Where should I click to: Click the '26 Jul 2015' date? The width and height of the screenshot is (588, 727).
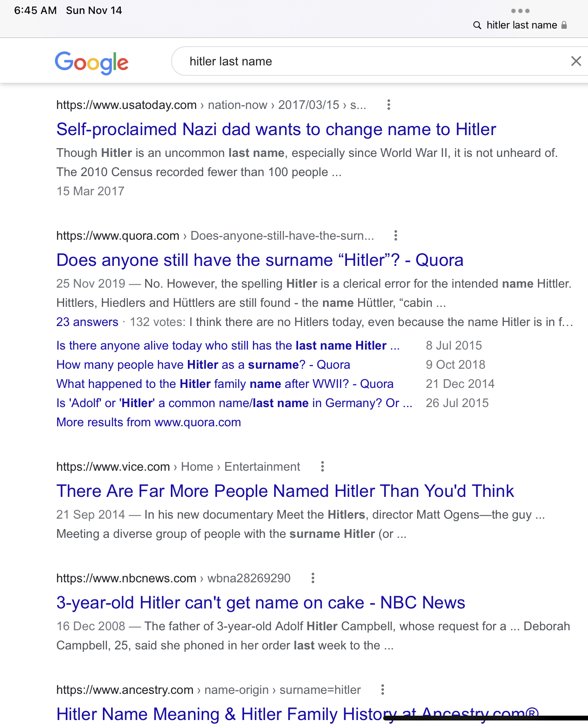tap(457, 403)
